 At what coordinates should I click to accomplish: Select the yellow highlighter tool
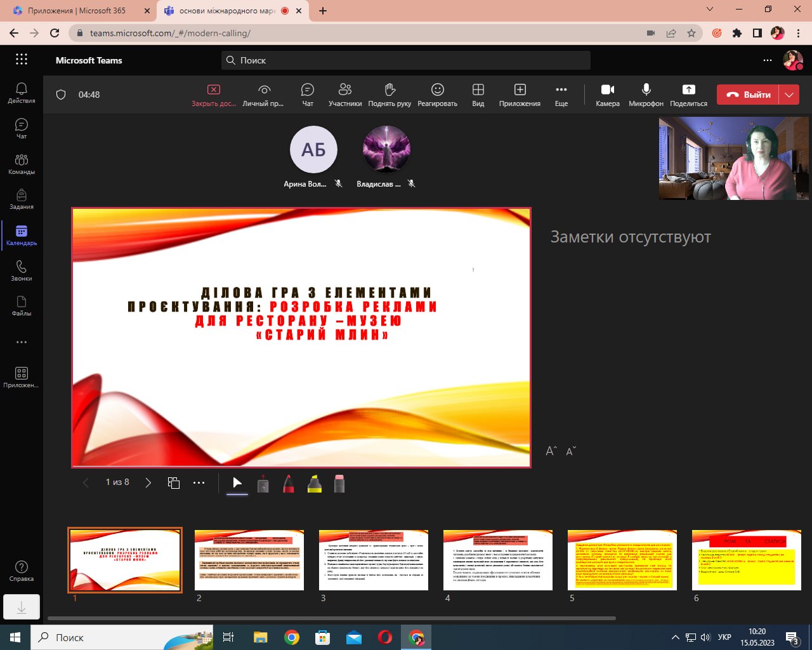314,484
